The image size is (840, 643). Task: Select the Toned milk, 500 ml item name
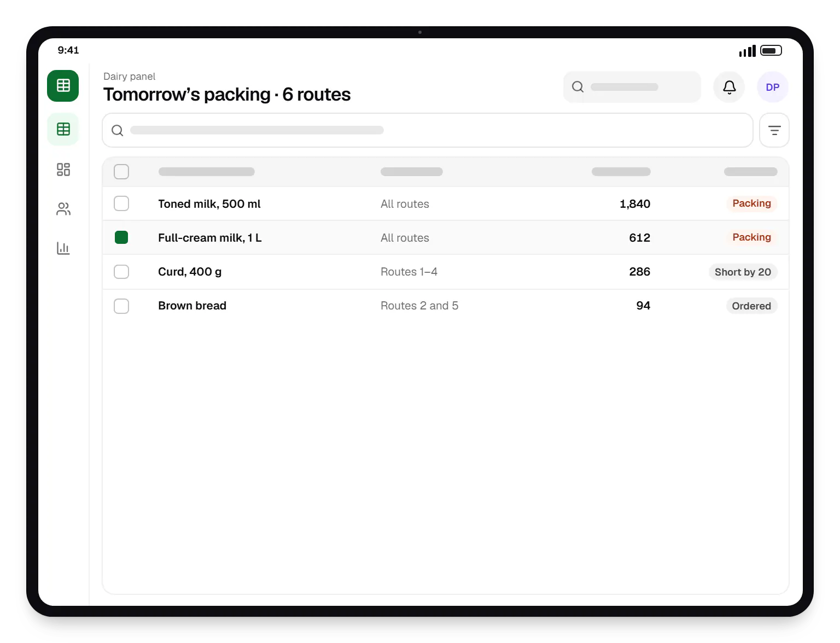[x=209, y=204]
